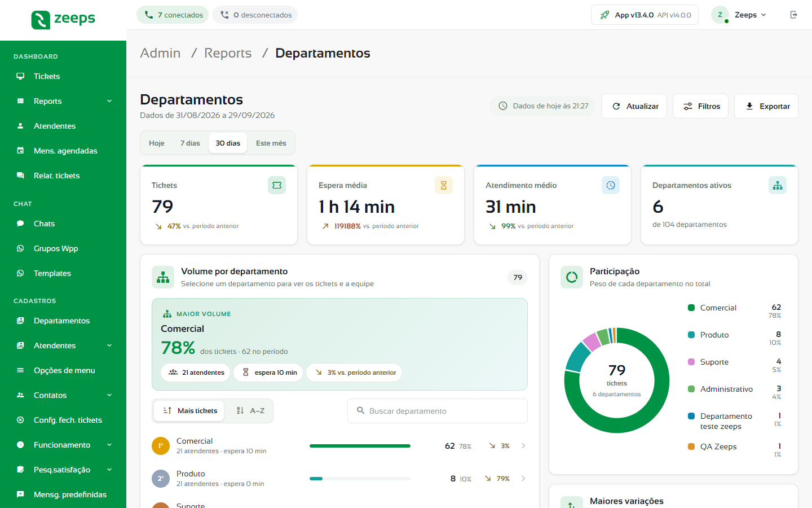
Task: Select the 7 dias period tab
Action: [x=190, y=143]
